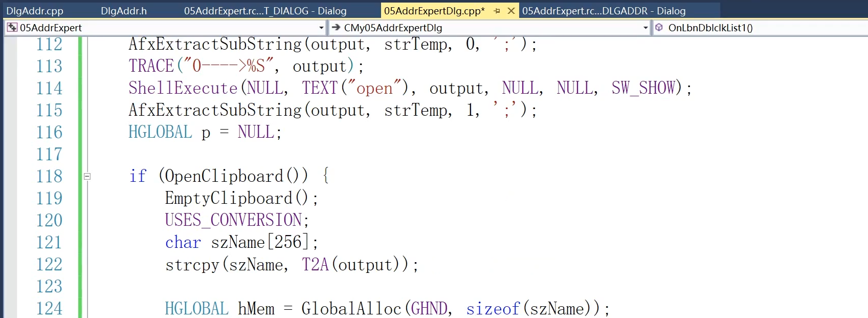Image resolution: width=868 pixels, height=318 pixels.
Task: Click line number 124
Action: click(x=49, y=309)
